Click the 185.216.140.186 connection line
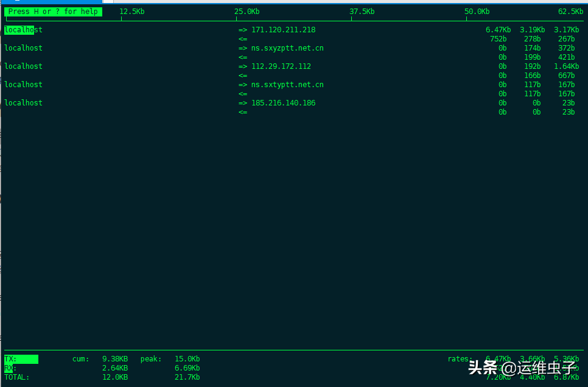The width and height of the screenshot is (588, 387). 284,102
